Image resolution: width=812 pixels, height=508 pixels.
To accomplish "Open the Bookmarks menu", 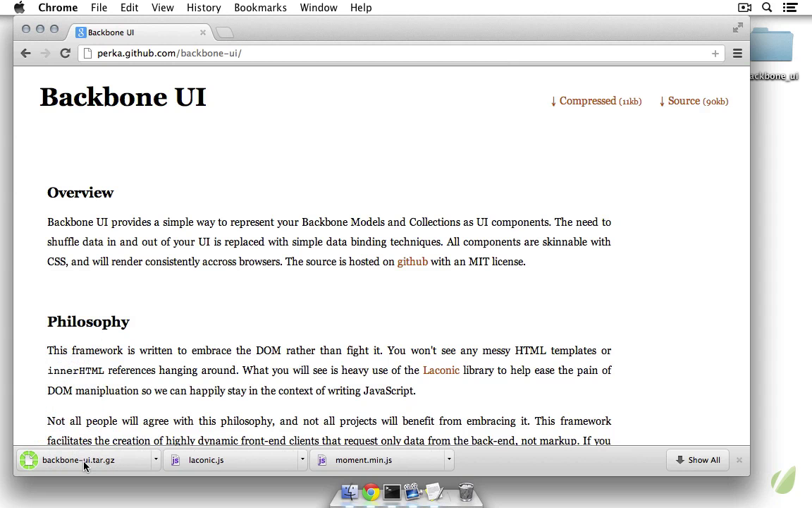I will click(260, 8).
